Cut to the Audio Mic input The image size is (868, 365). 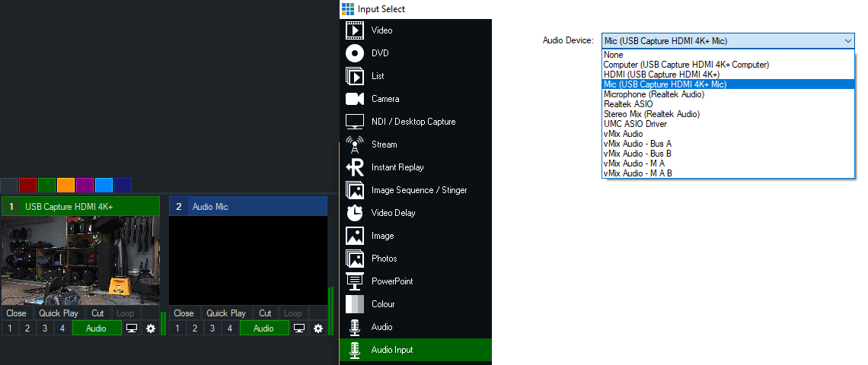point(266,313)
